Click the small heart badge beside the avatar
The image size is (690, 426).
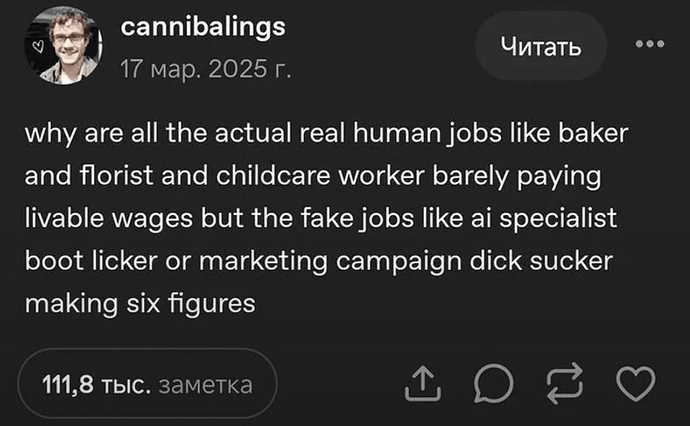37,45
